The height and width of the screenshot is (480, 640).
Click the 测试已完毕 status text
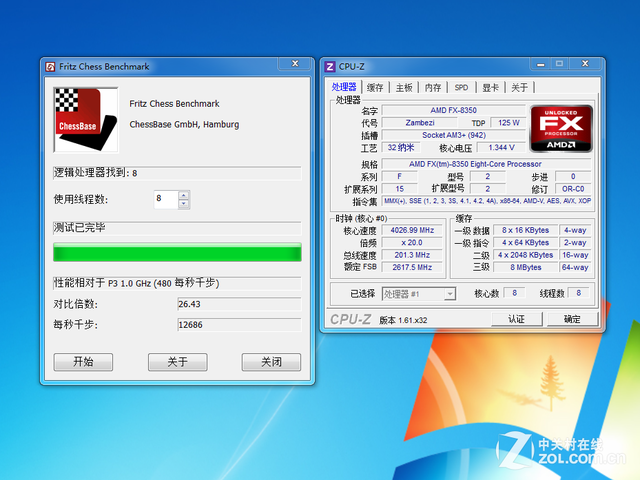pos(79,227)
